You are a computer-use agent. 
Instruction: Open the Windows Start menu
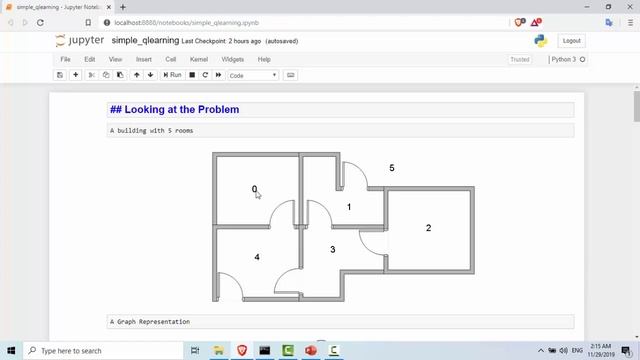click(x=11, y=351)
